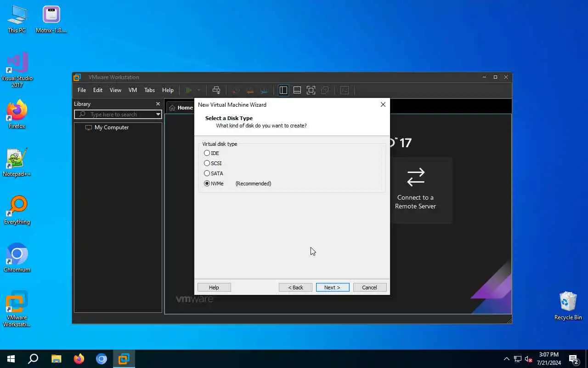Toggle the thumbnail bar view icon

click(x=297, y=90)
